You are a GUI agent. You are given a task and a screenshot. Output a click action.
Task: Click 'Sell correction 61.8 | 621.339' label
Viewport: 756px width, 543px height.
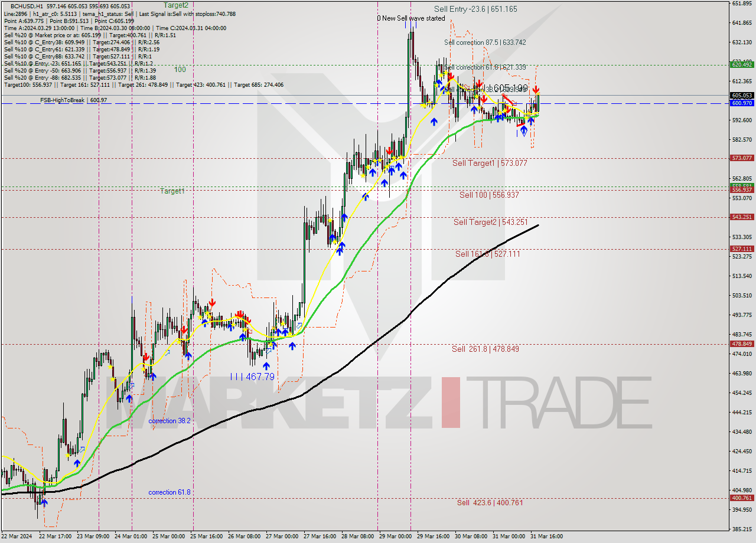click(485, 67)
